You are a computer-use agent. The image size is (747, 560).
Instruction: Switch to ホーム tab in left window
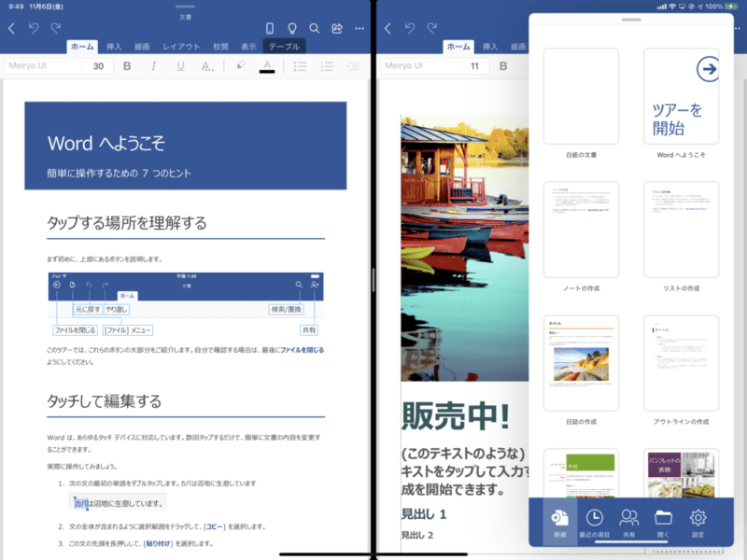tap(82, 46)
